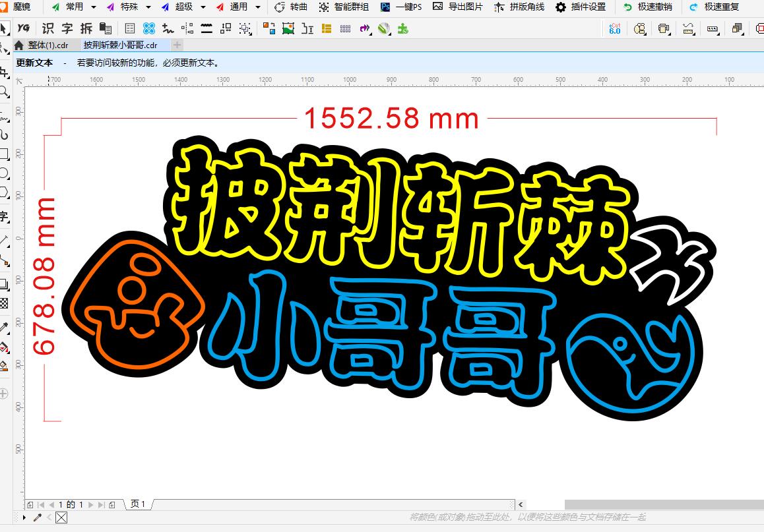Expand the 超级 dropdown arrow
The width and height of the screenshot is (764, 532).
click(x=203, y=7)
